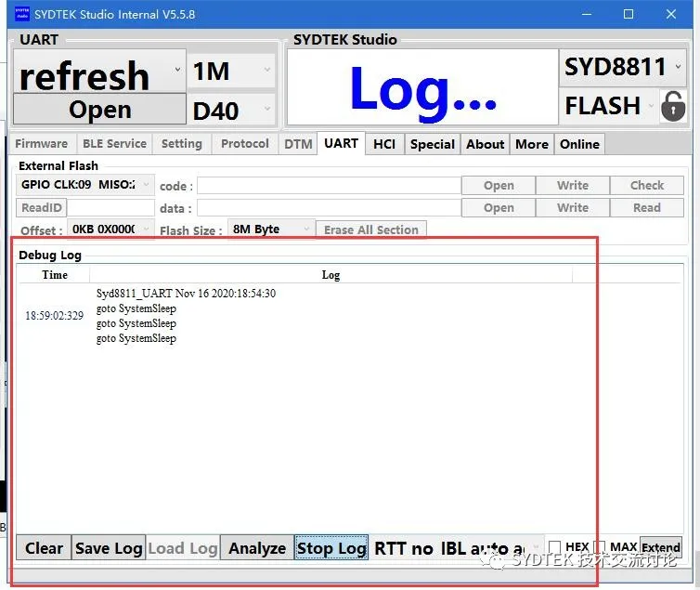The height and width of the screenshot is (590, 700).
Task: Select the 18:59:02:329 timestamp cell
Action: click(x=54, y=316)
